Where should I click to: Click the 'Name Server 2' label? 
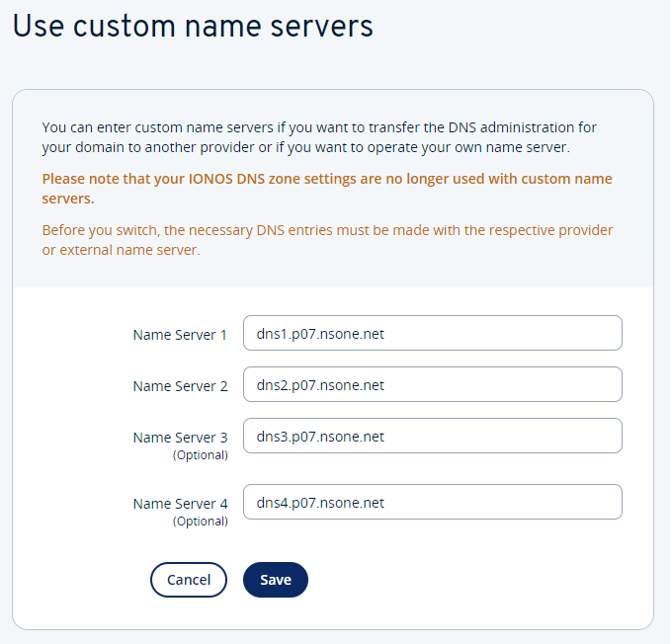(x=180, y=386)
